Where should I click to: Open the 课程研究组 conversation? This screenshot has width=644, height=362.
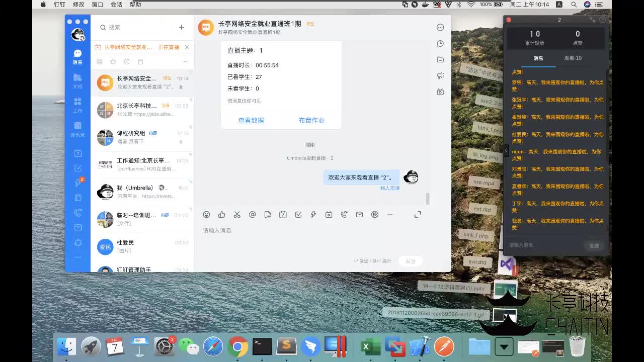pyautogui.click(x=142, y=137)
